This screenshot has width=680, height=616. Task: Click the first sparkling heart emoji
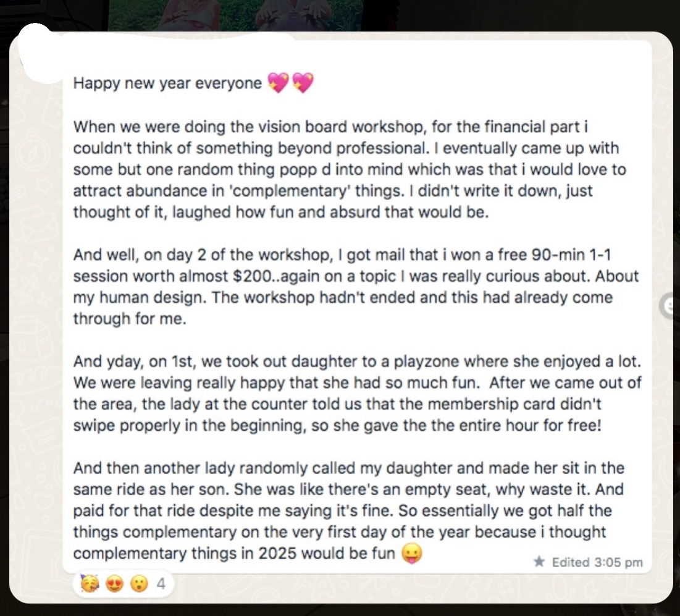point(279,82)
